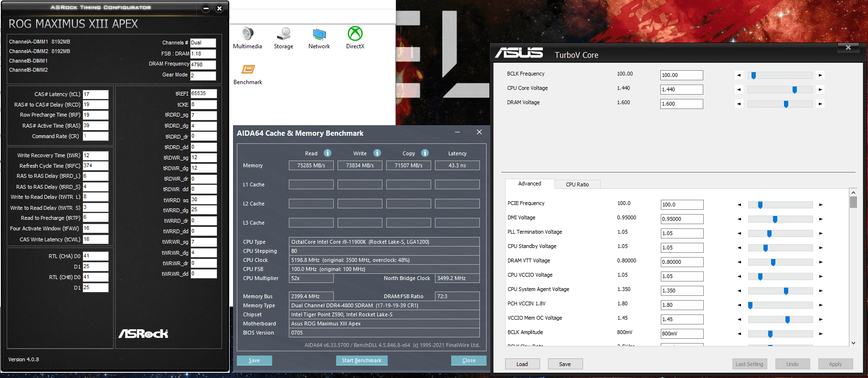The width and height of the screenshot is (868, 378).
Task: Click the Last Setting button
Action: click(750, 364)
